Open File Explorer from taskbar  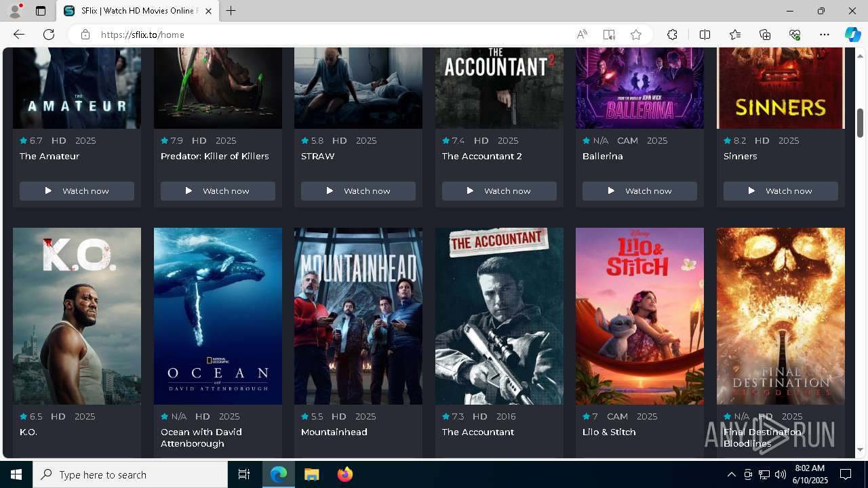(311, 474)
